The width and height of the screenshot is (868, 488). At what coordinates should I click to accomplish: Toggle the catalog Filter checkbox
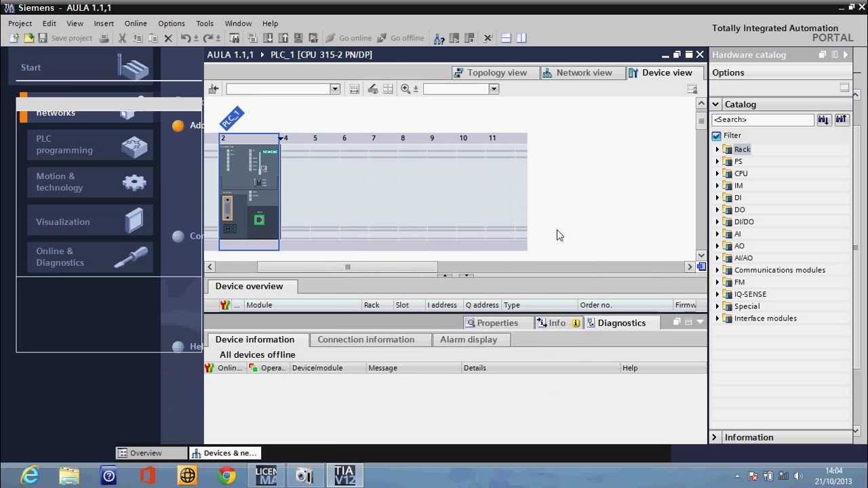tap(717, 136)
